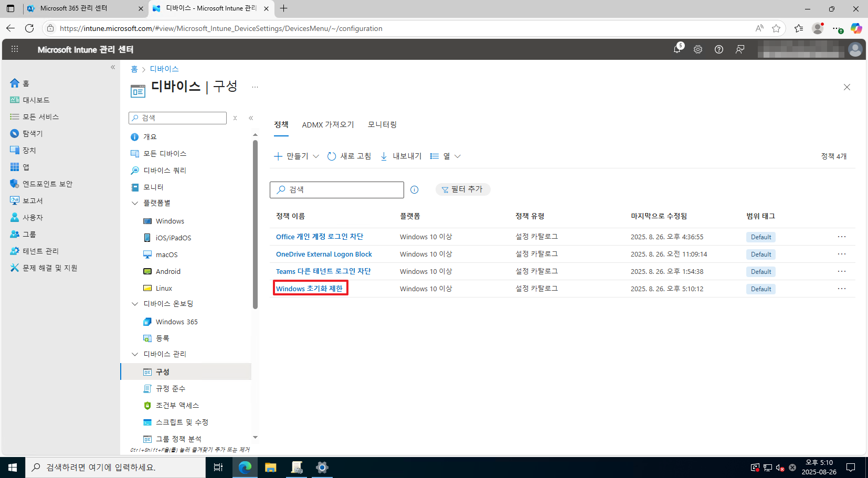Screen dimensions: 868x478
Task: Add this page to browser favorites
Action: [776, 28]
